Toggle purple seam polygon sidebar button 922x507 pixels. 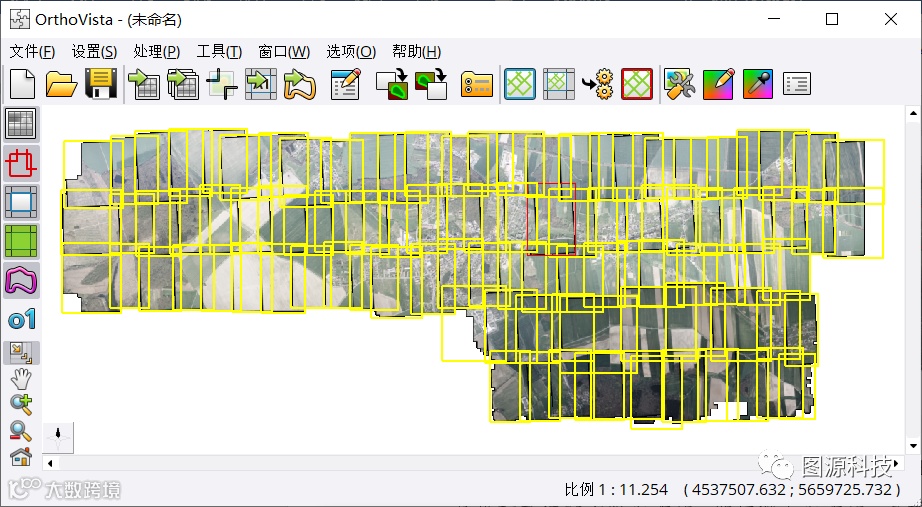21,281
